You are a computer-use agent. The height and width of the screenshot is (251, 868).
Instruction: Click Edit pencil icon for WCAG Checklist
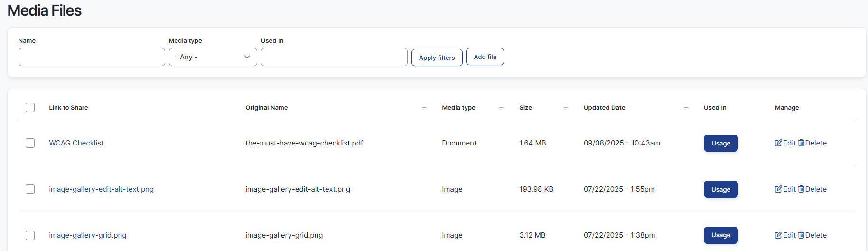pyautogui.click(x=778, y=143)
